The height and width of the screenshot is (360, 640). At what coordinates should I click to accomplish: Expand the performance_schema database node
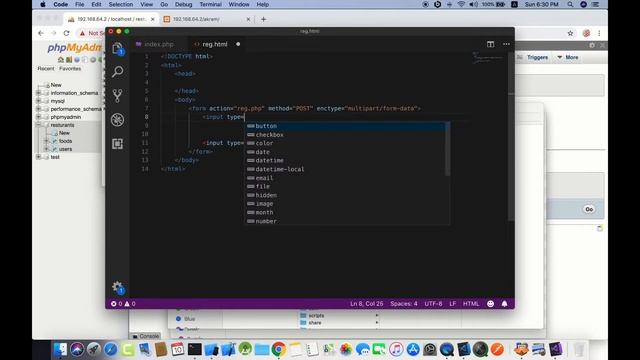coord(38,109)
